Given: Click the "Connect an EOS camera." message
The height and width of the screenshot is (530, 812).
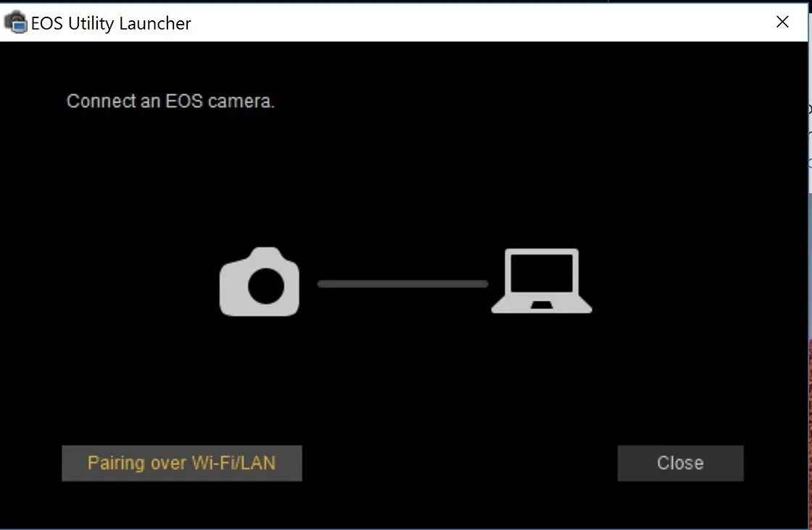Looking at the screenshot, I should coord(170,101).
